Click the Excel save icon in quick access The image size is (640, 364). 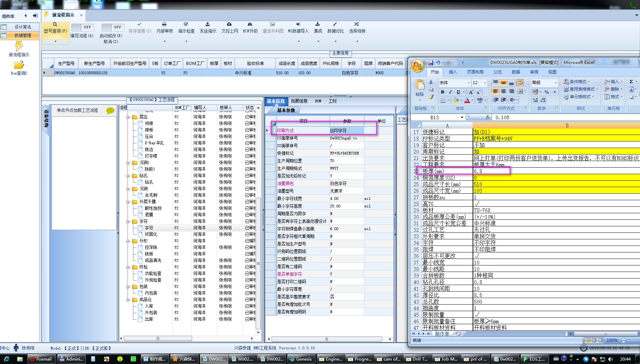431,63
